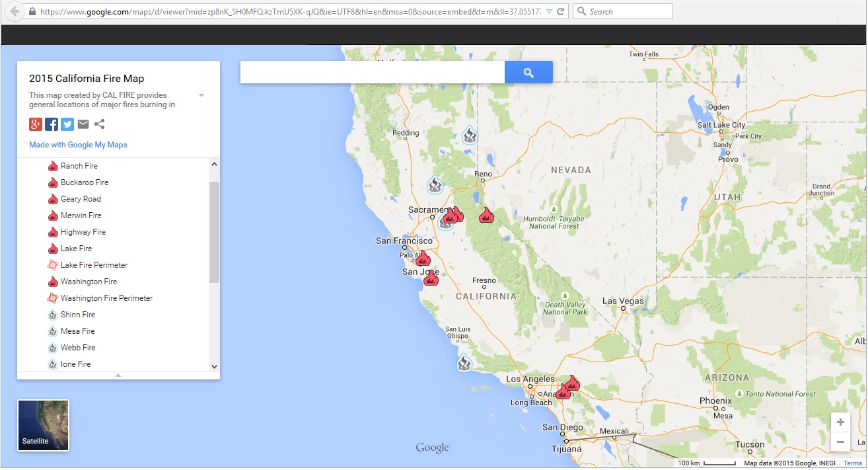Open Made with Google My Maps link
This screenshot has height=470, width=868.
tap(78, 145)
